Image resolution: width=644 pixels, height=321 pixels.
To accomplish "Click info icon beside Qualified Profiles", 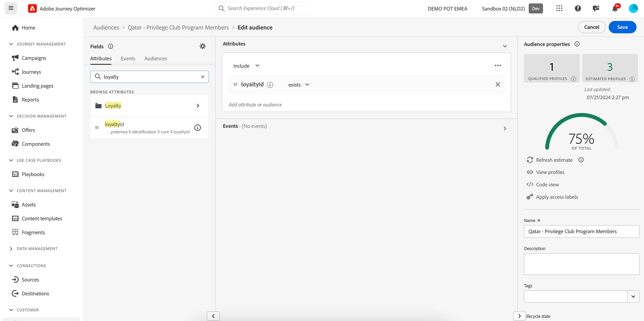I will 573,79.
